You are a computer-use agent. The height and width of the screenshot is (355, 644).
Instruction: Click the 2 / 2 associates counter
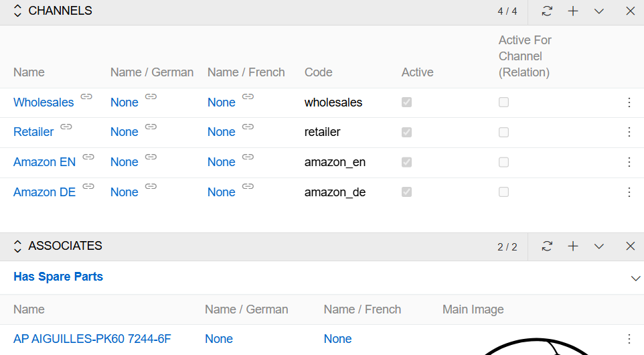pyautogui.click(x=507, y=247)
